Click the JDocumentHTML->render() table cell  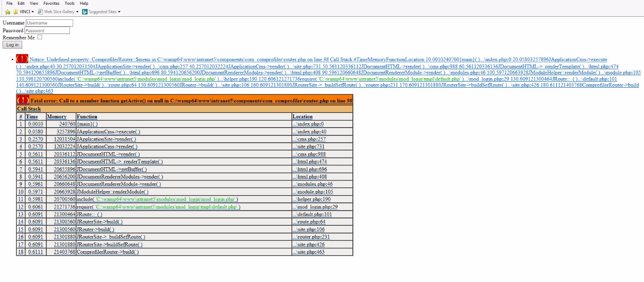point(184,154)
